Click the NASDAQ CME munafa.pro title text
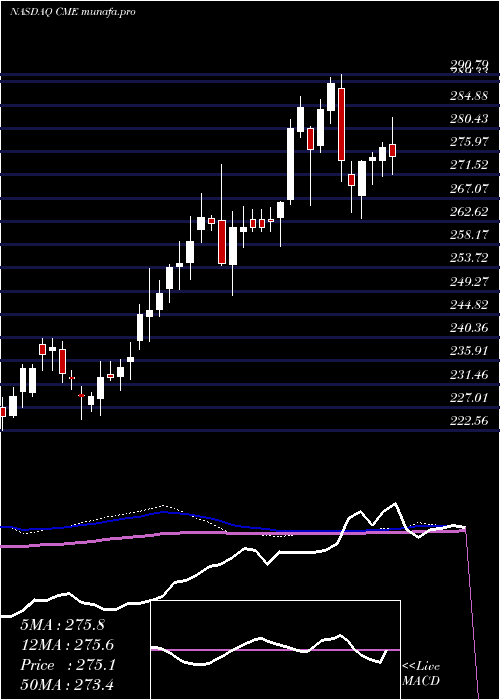The image size is (500, 700). tap(72, 12)
